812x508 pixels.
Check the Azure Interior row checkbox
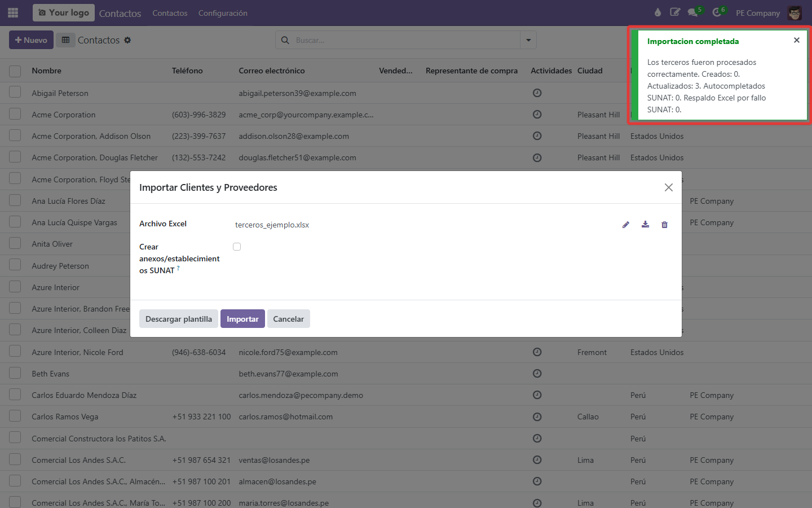coord(15,287)
